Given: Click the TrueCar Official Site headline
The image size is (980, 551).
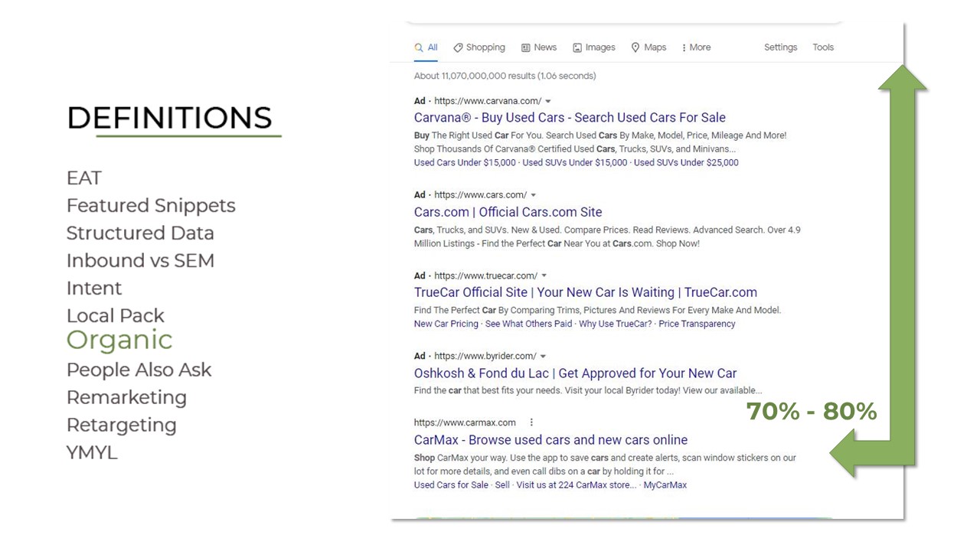Looking at the screenshot, I should 585,292.
